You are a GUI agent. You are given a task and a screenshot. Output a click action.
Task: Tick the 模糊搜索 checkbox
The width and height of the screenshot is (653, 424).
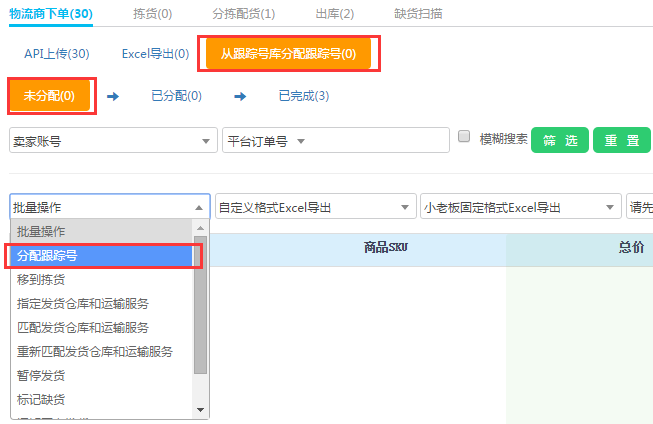coord(464,137)
